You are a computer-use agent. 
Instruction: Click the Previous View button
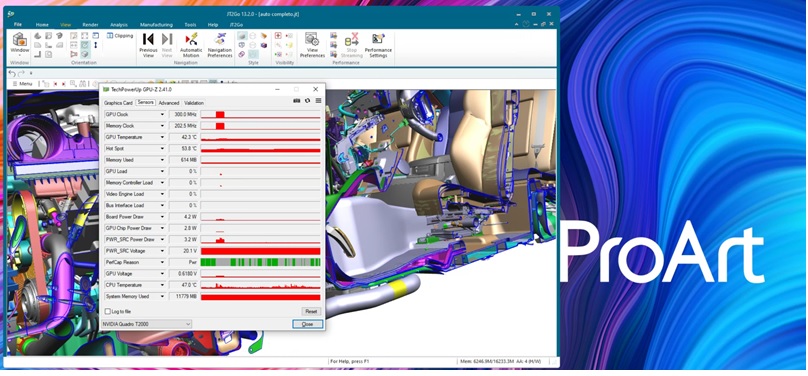pyautogui.click(x=148, y=45)
